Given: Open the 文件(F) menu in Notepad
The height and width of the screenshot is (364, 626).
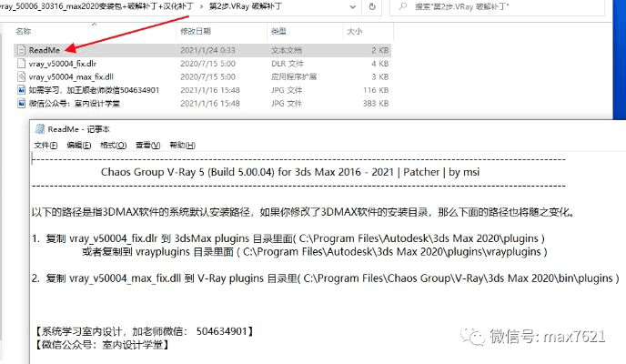Looking at the screenshot, I should (x=45, y=146).
